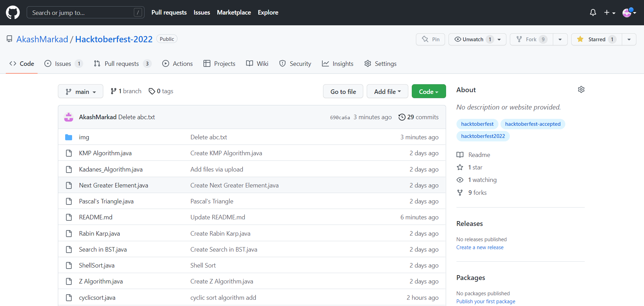The image size is (644, 306).
Task: Click Create a new release
Action: point(480,247)
